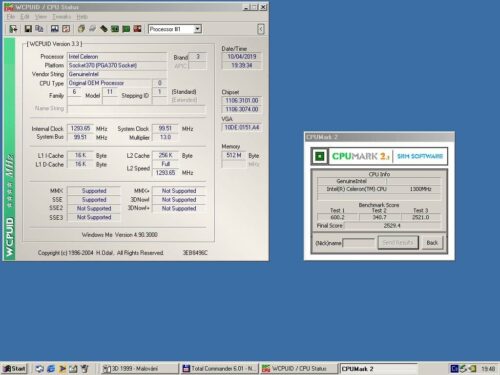This screenshot has width=500, height=375.
Task: Click the SSE2 Not Supported field
Action: coord(94,208)
